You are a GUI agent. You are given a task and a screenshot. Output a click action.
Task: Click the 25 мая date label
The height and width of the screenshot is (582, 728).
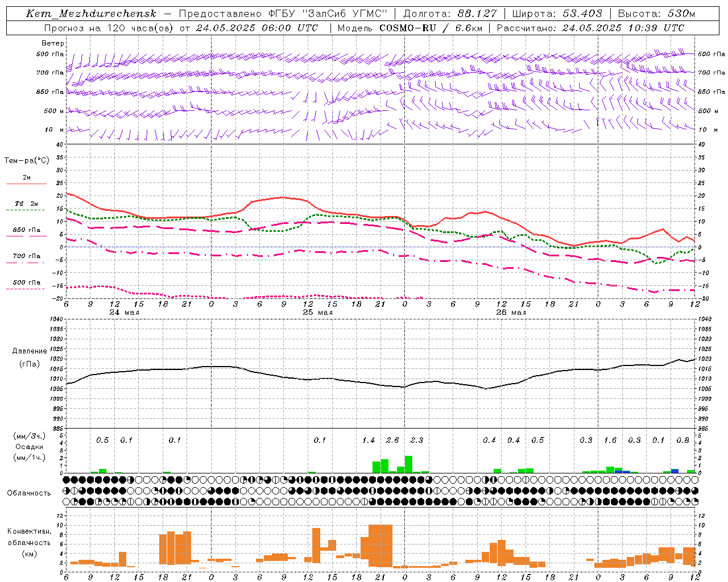[317, 312]
